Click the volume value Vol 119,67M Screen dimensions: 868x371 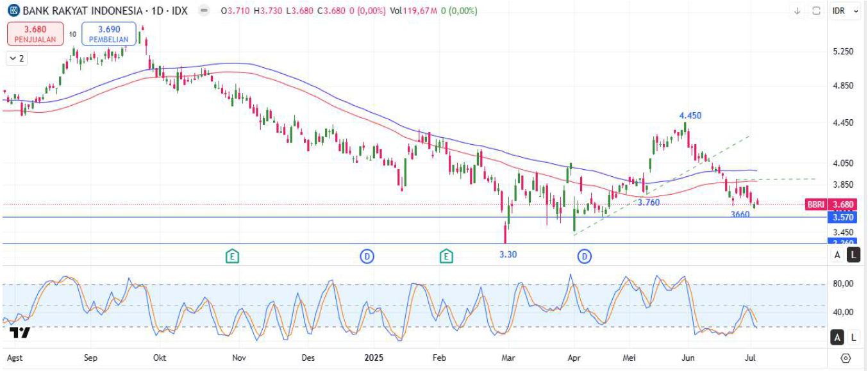[415, 11]
